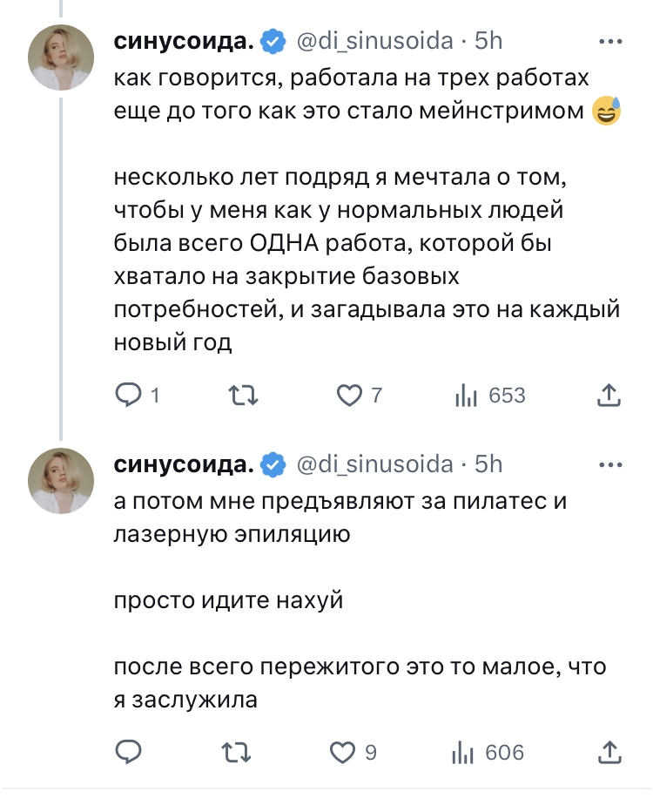Viewport: 653px width, 812px height.
Task: Reply to the first tweet about three jobs
Action: point(129,396)
